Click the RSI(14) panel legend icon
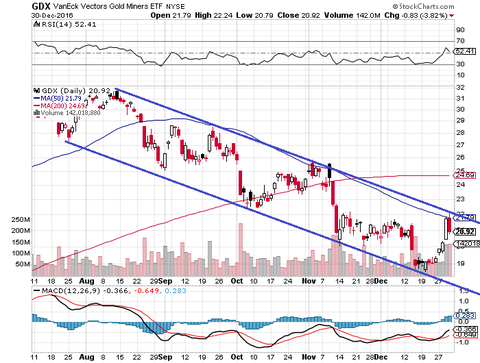Screen dimensions: 480x363 (36, 24)
